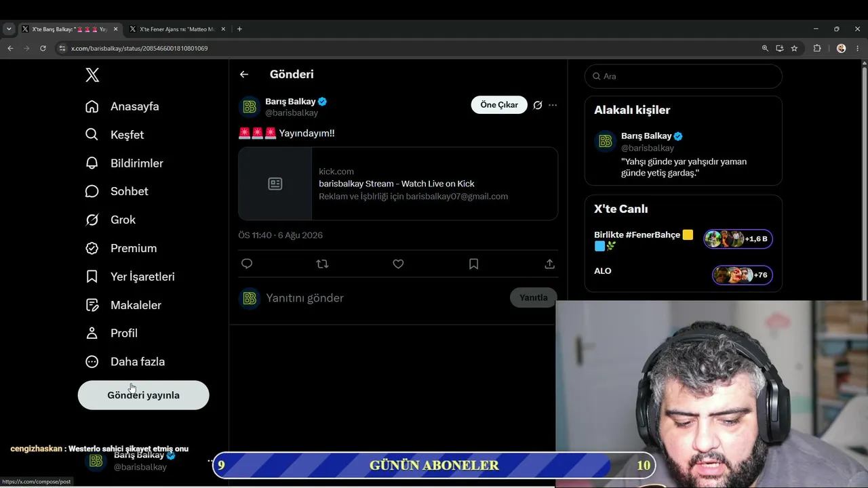Open Yer İşaretleri bookmarks

tap(130, 277)
